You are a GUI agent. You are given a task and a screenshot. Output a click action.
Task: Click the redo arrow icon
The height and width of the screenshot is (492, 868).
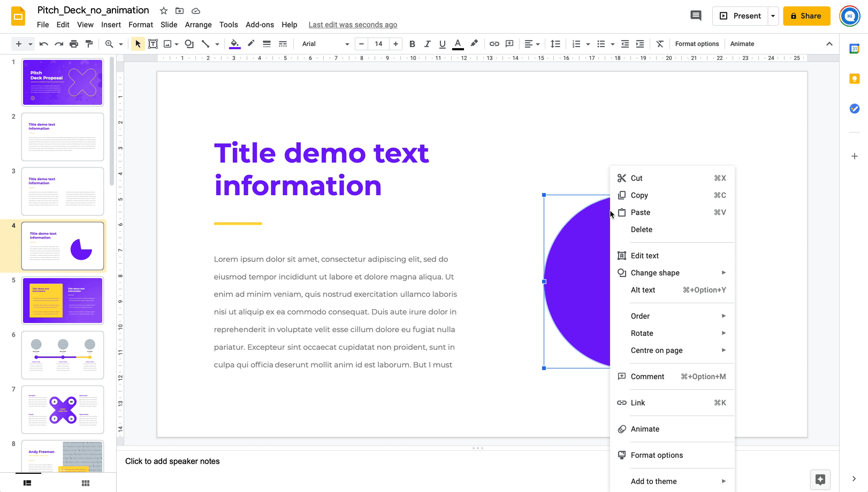tap(59, 44)
